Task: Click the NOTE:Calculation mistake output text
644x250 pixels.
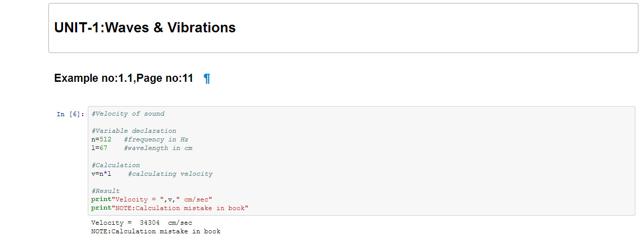Action: [x=156, y=231]
